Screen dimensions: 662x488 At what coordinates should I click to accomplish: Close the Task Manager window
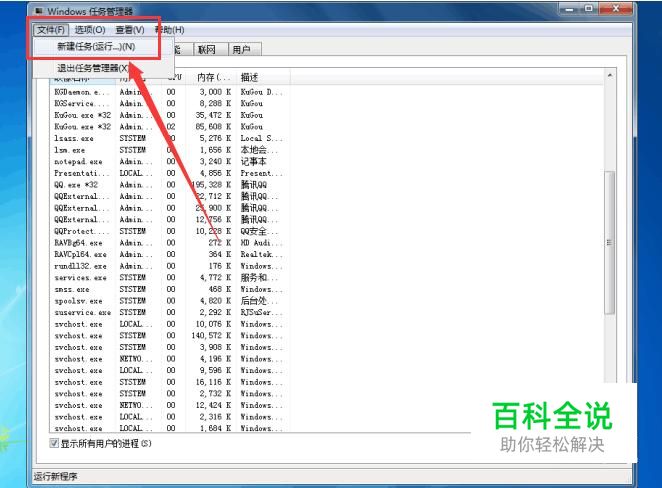tap(616, 9)
